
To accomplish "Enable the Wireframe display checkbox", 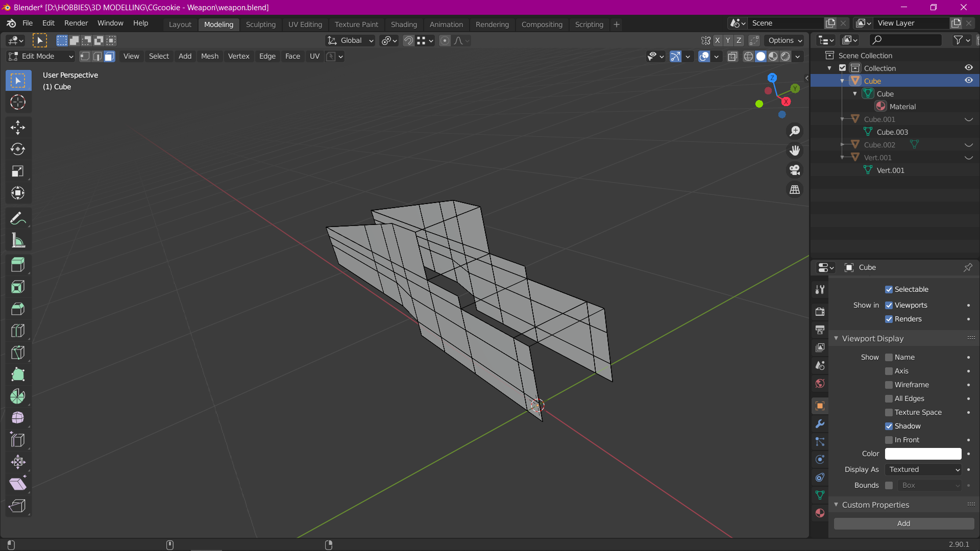I will 889,385.
